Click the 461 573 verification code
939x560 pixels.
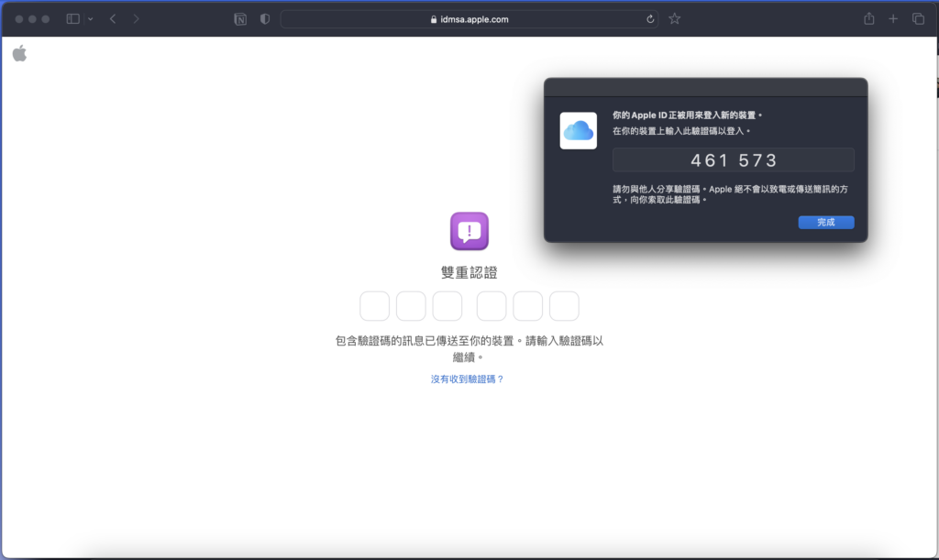tap(734, 160)
